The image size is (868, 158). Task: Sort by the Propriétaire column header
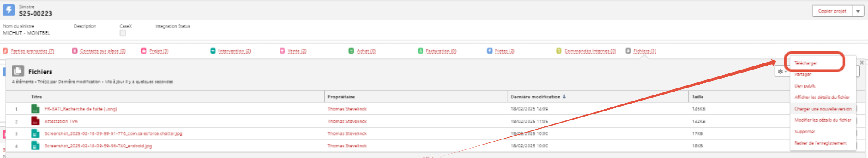tap(341, 97)
